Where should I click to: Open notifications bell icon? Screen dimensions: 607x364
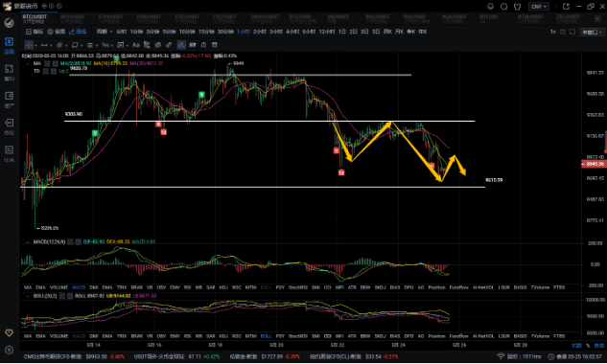(x=490, y=6)
